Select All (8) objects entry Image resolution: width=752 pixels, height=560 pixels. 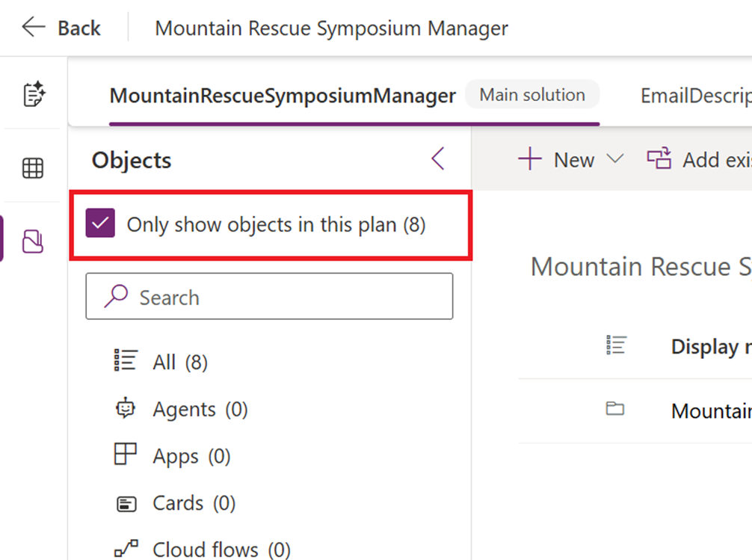pos(179,363)
